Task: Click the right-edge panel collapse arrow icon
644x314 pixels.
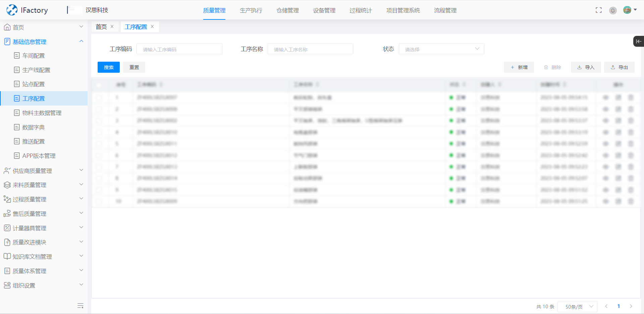Action: (x=638, y=41)
